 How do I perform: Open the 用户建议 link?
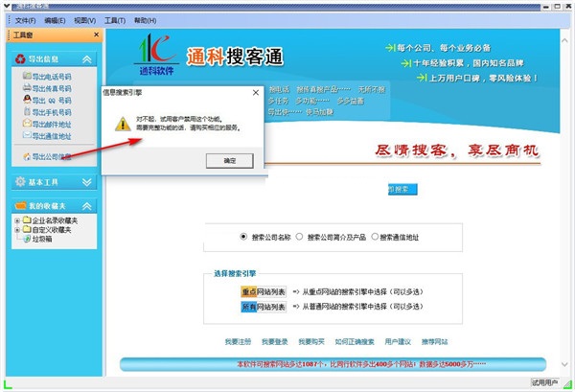coord(398,342)
